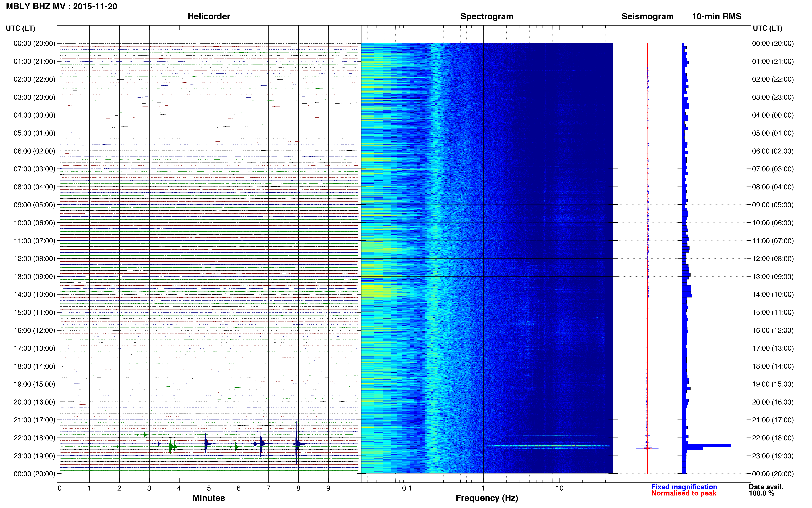This screenshot has width=812, height=508.
Task: Click the 'Seismogram' panel heading
Action: (x=647, y=16)
